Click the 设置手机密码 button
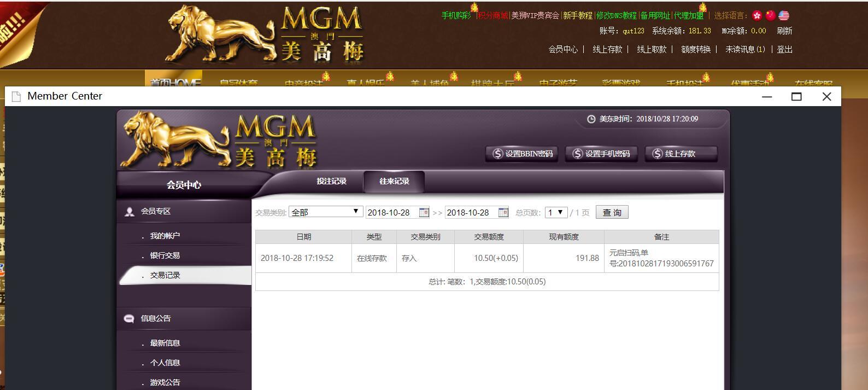This screenshot has width=868, height=390. 601,154
